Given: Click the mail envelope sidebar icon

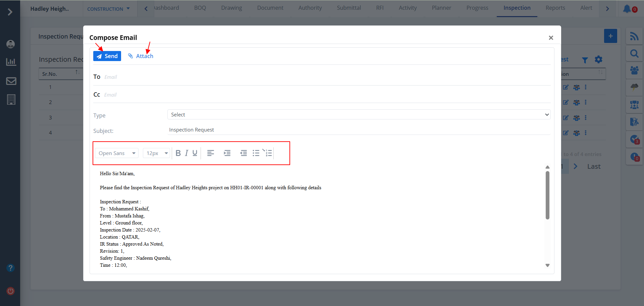Looking at the screenshot, I should (11, 81).
